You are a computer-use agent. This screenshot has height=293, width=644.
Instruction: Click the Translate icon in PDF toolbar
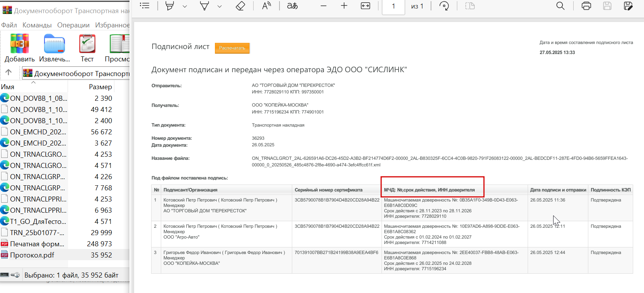(292, 6)
